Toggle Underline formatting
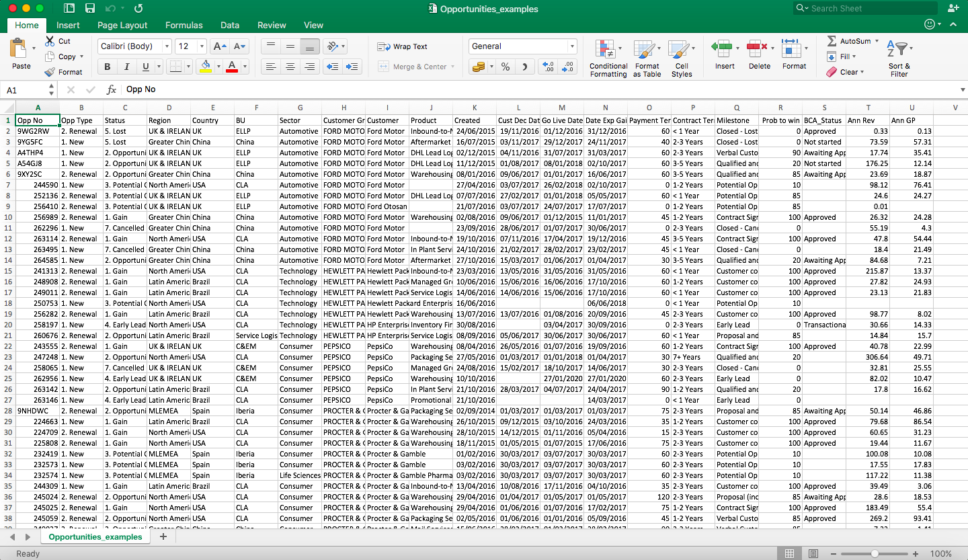The height and width of the screenshot is (560, 968). 145,67
